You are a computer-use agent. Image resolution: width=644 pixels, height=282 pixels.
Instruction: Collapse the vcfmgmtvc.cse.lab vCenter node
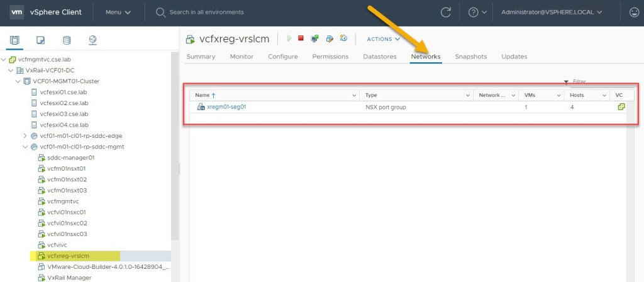coord(4,60)
